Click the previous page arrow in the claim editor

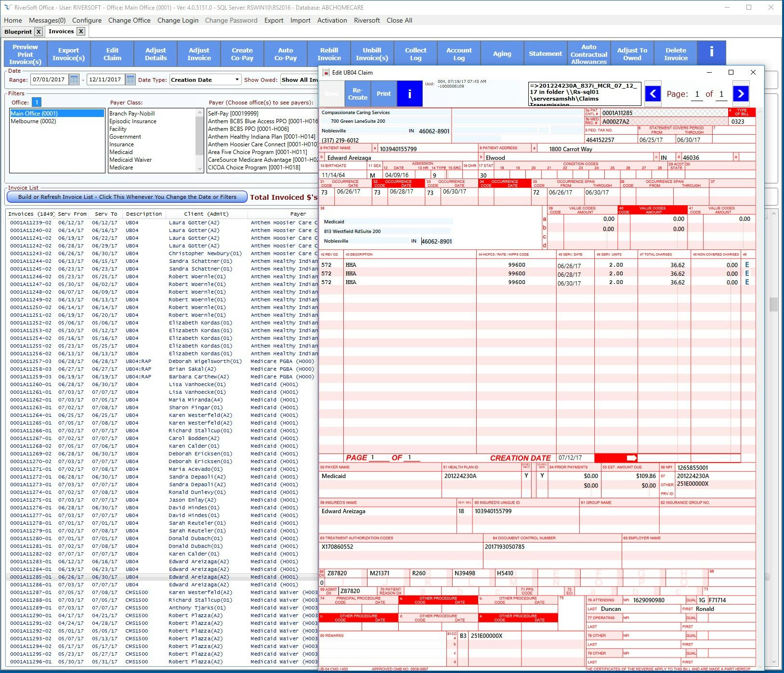(653, 94)
